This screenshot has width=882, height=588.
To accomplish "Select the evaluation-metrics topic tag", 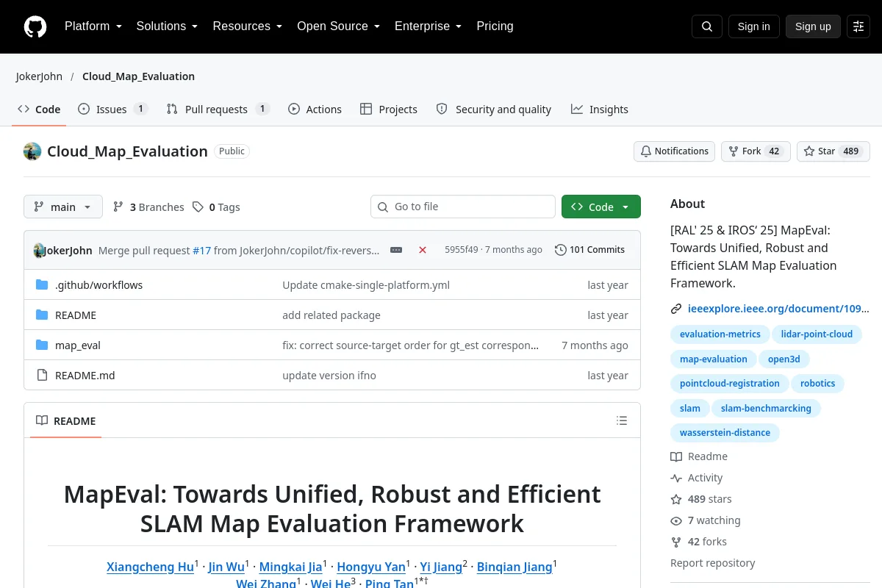I will click(720, 334).
